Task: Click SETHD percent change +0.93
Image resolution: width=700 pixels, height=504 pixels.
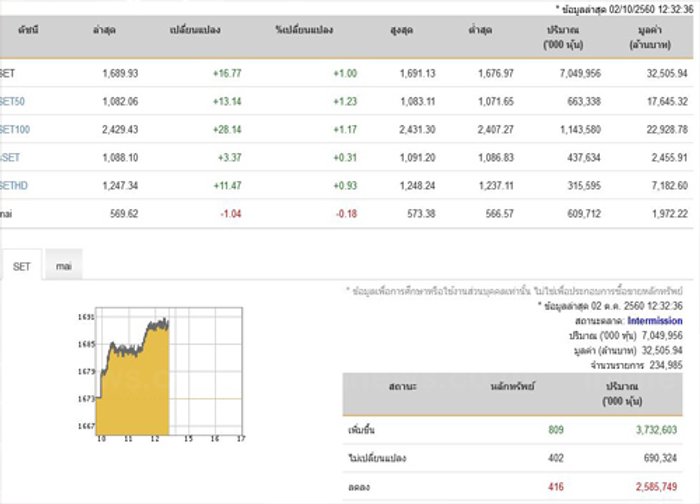Action: point(345,185)
